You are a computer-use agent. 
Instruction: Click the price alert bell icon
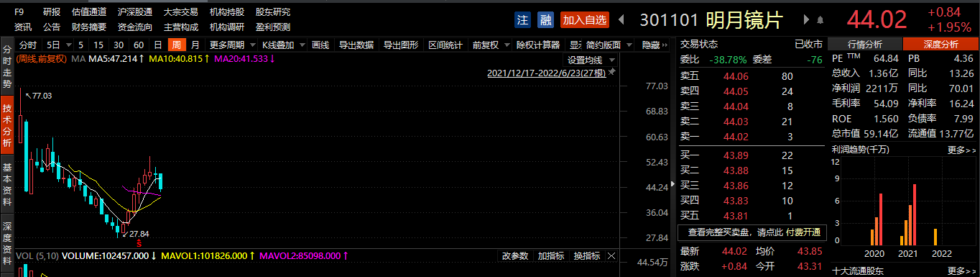click(820, 20)
